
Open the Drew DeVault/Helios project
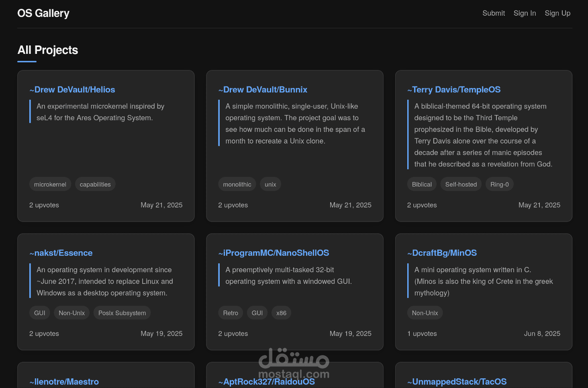pyautogui.click(x=72, y=90)
